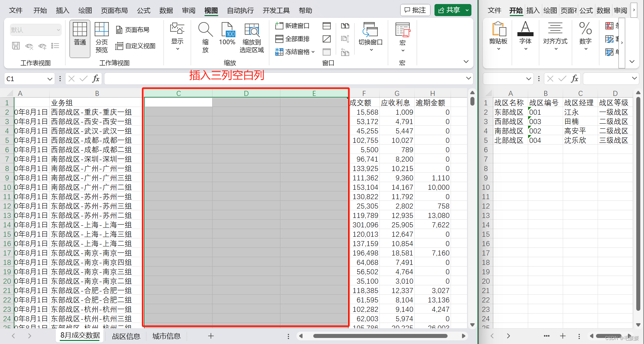
Task: Click the insert function fx button in left window
Action: [96, 78]
